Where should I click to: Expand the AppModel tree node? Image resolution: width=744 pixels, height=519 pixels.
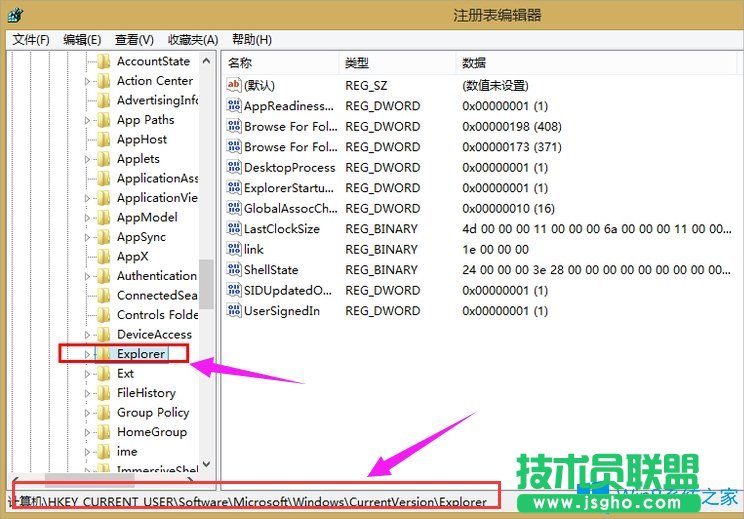coord(87,218)
